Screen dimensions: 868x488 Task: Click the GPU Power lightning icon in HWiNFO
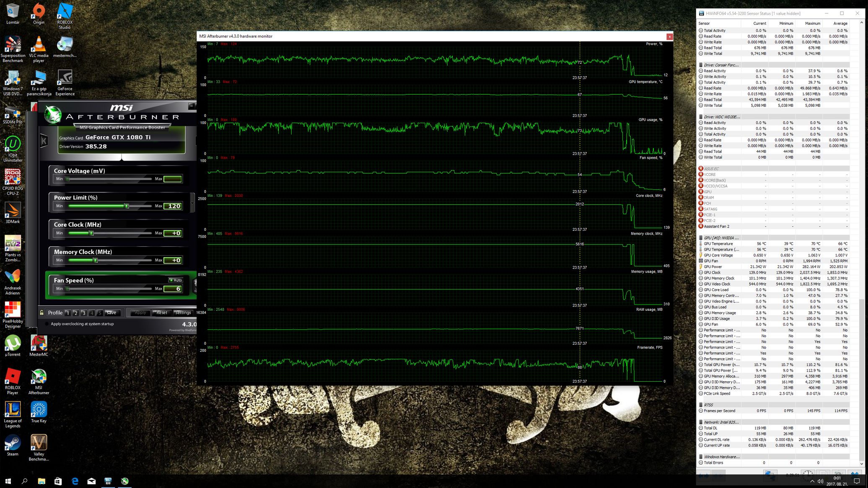pyautogui.click(x=701, y=266)
